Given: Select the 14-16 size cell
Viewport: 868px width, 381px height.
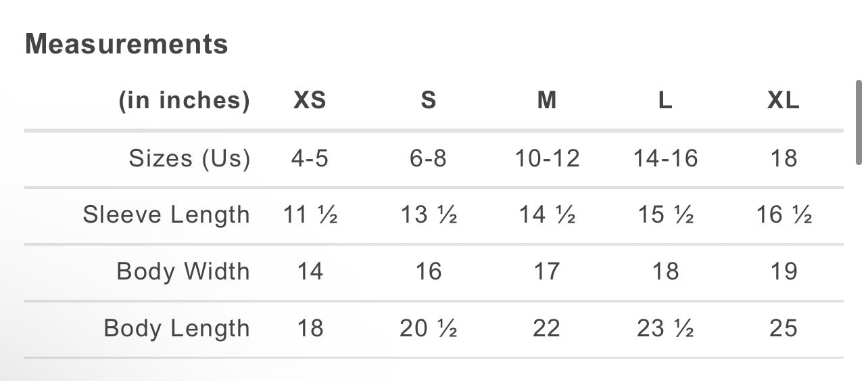Looking at the screenshot, I should tap(665, 158).
